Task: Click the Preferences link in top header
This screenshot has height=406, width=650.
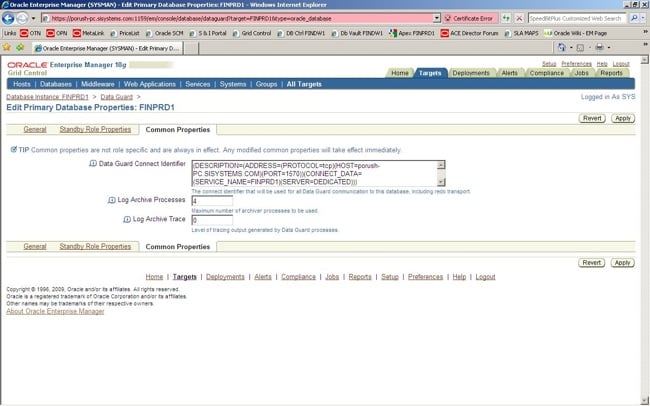Action: (x=576, y=64)
